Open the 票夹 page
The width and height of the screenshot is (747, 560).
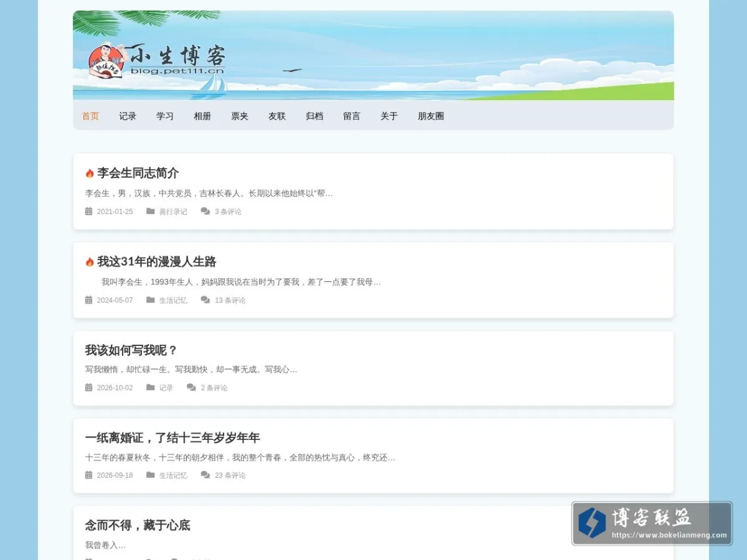240,116
